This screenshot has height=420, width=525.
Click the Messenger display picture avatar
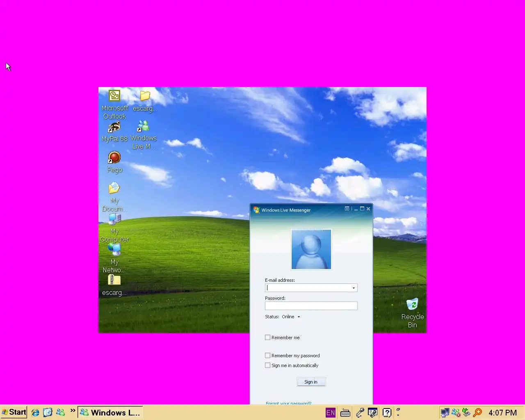click(x=311, y=249)
